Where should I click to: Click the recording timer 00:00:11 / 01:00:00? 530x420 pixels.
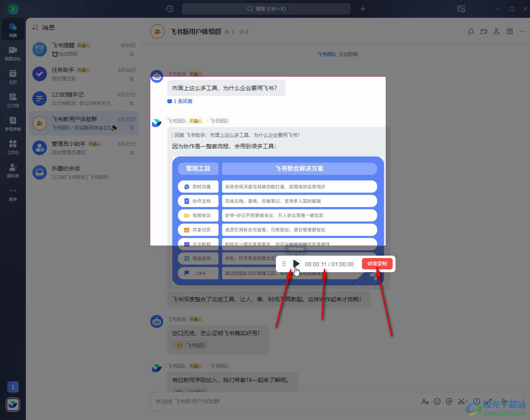pyautogui.click(x=329, y=264)
